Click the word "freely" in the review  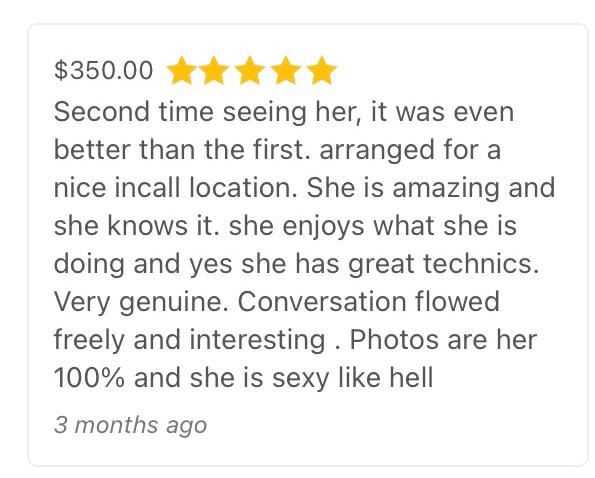[89, 341]
